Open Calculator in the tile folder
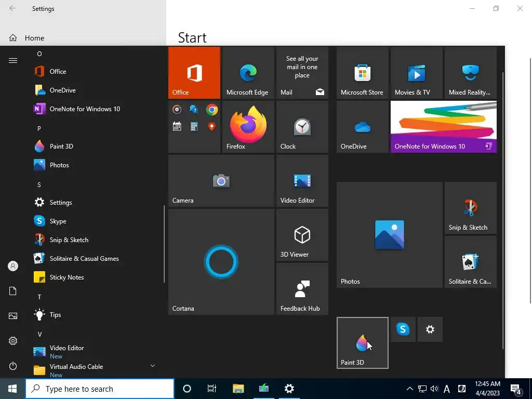The image size is (532, 399). point(194,127)
